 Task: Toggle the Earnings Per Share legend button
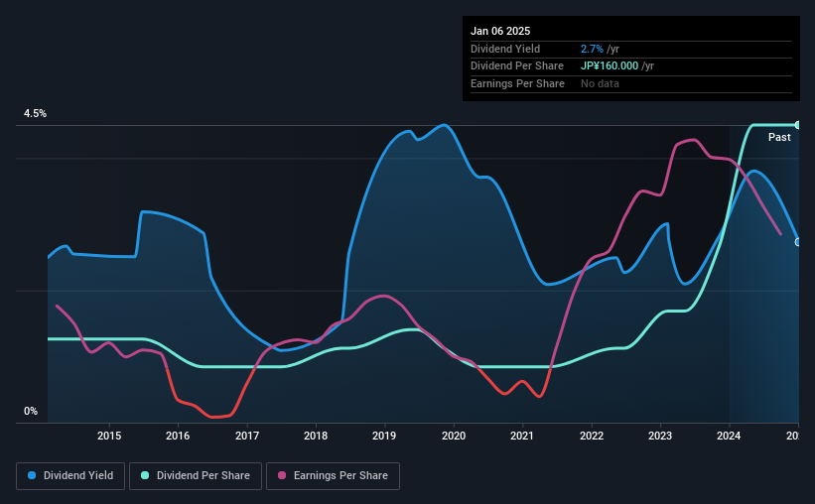[333, 476]
